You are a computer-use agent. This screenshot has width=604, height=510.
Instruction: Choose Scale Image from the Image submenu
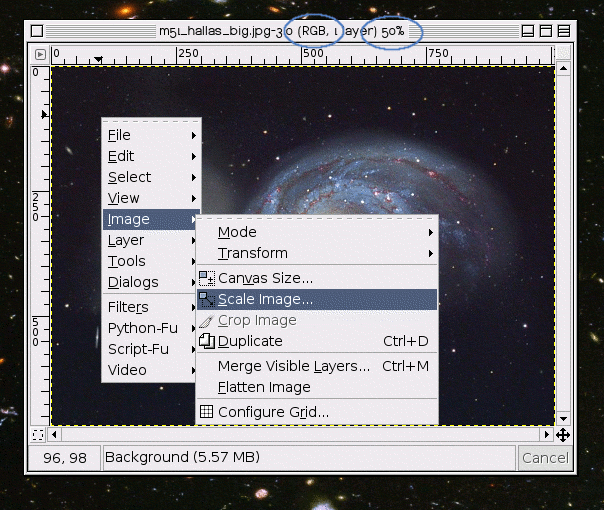(x=265, y=299)
